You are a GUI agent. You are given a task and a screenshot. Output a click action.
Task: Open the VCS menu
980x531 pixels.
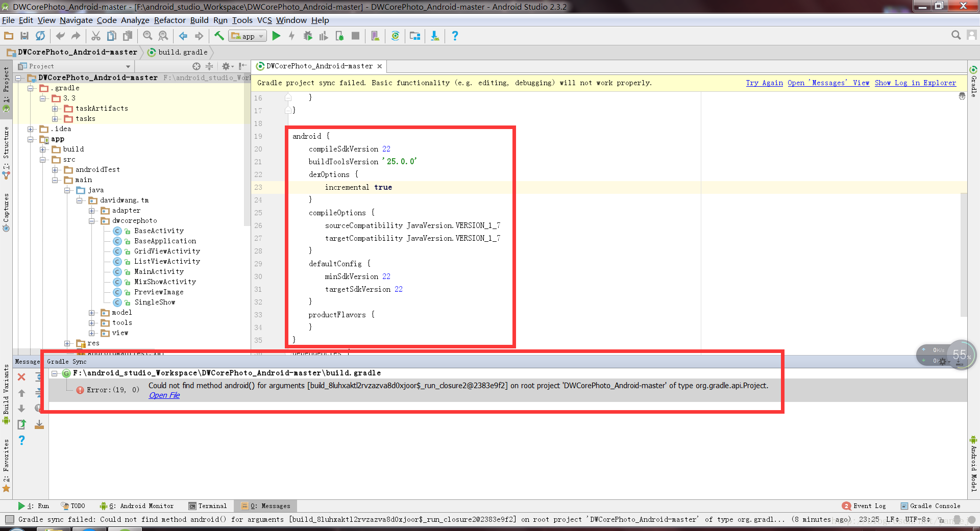point(264,20)
